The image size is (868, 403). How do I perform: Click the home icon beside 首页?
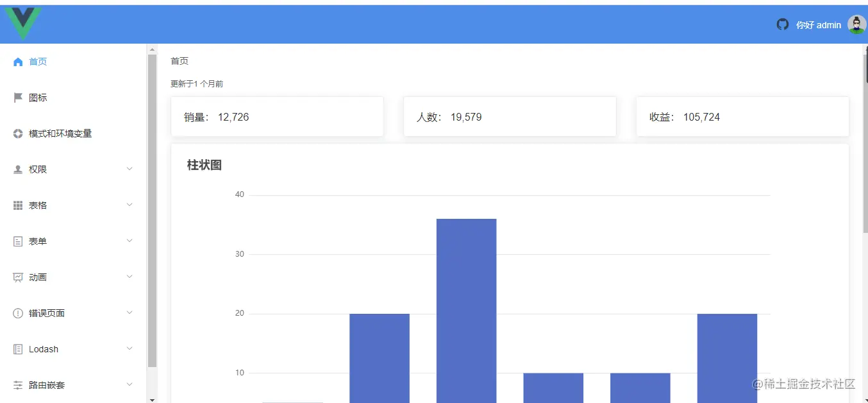click(18, 62)
